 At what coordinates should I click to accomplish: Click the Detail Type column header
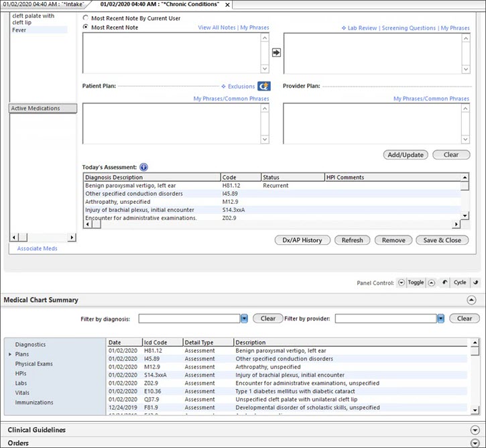208,342
